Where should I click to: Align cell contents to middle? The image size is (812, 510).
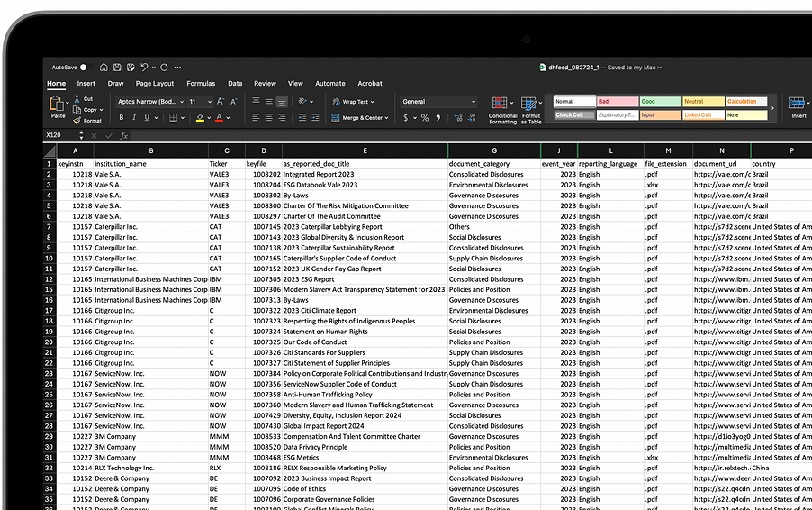pos(269,102)
